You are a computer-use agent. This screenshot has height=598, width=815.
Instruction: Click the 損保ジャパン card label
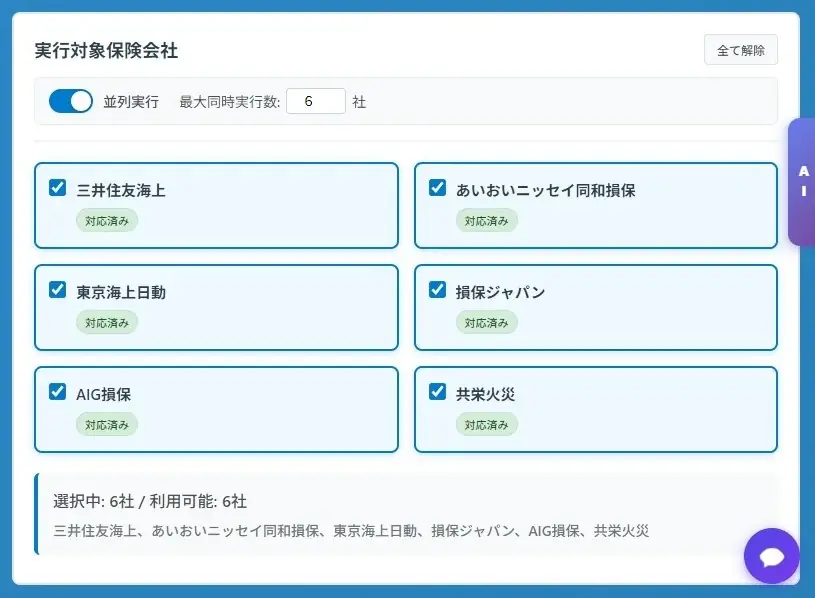click(x=500, y=292)
